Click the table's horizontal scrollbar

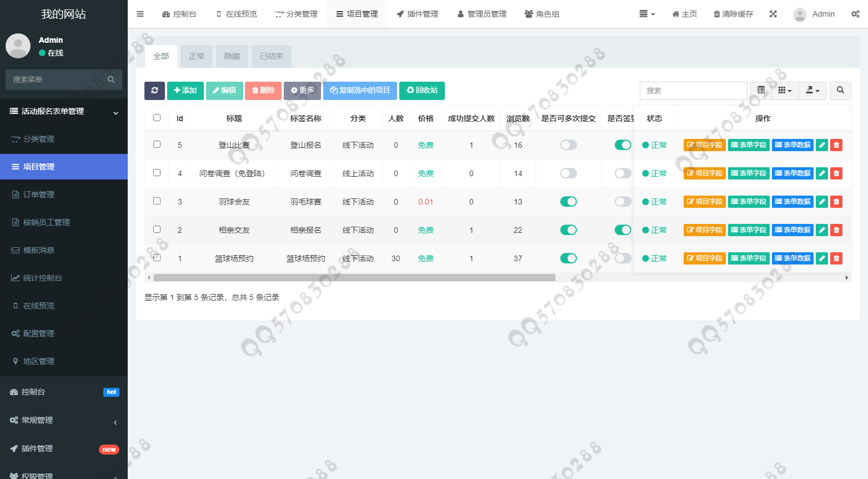(x=354, y=277)
